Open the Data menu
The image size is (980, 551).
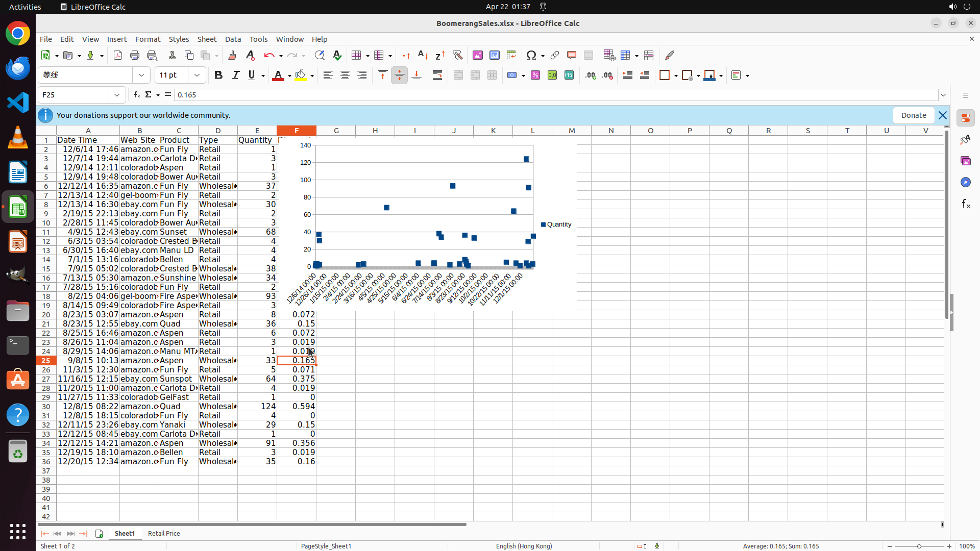(233, 39)
